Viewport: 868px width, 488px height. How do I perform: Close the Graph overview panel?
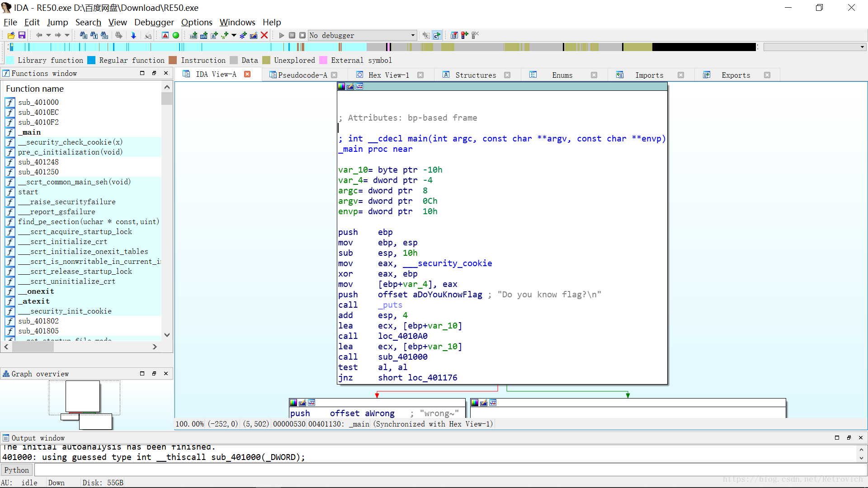[x=166, y=374]
